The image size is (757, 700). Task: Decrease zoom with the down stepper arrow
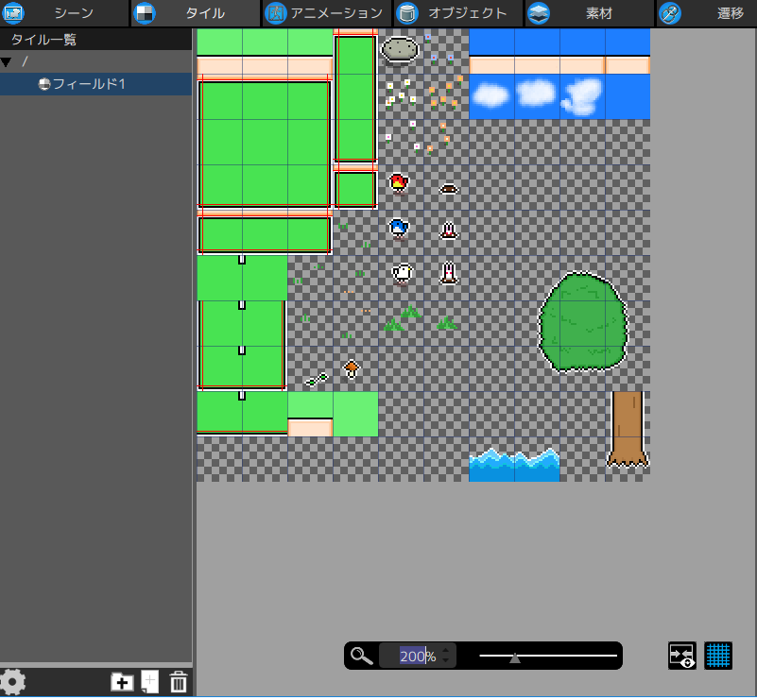(x=446, y=661)
